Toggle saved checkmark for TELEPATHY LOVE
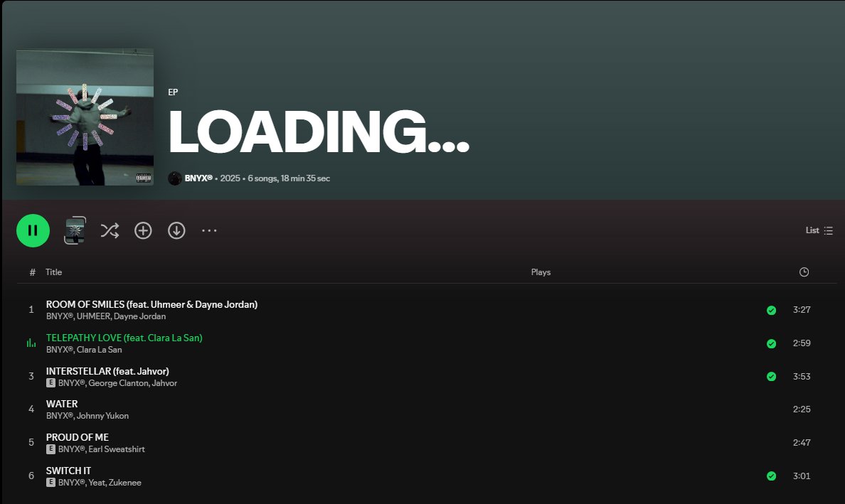The width and height of the screenshot is (845, 504). [x=771, y=343]
